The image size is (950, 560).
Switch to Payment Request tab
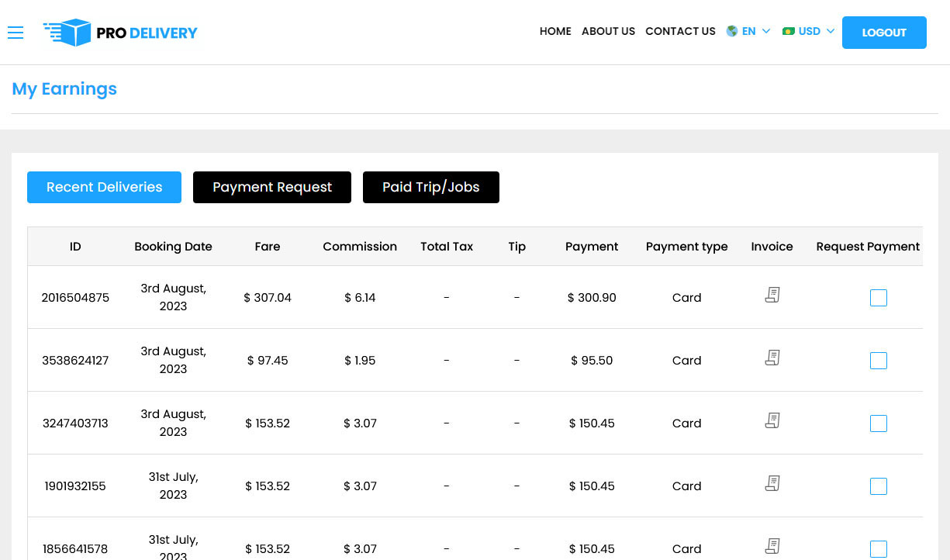coord(272,187)
